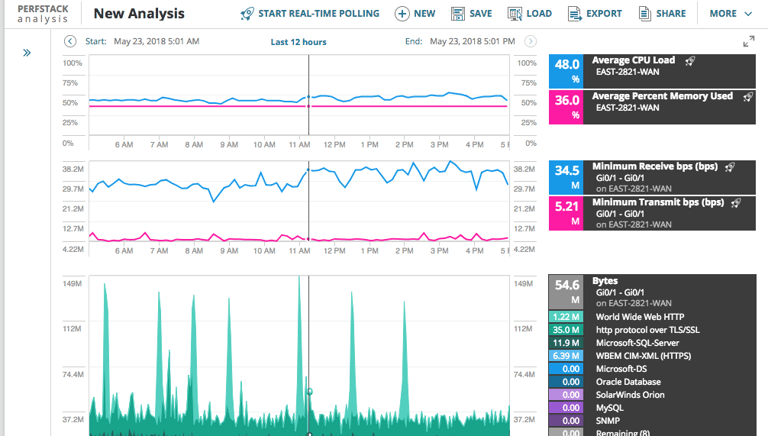Click the Bytes legend title
The width and height of the screenshot is (768, 436).
tap(605, 281)
